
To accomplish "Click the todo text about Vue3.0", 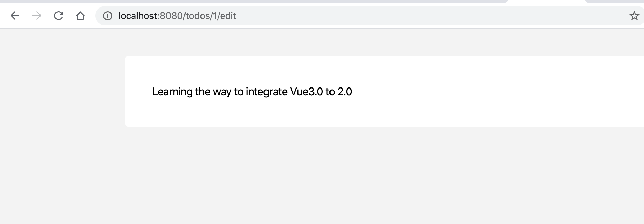I will [x=252, y=91].
